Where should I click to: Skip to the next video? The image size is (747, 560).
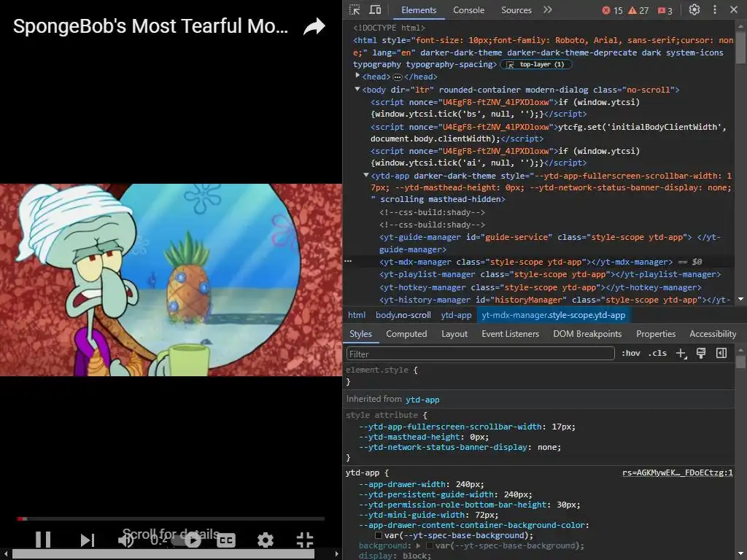click(x=88, y=540)
